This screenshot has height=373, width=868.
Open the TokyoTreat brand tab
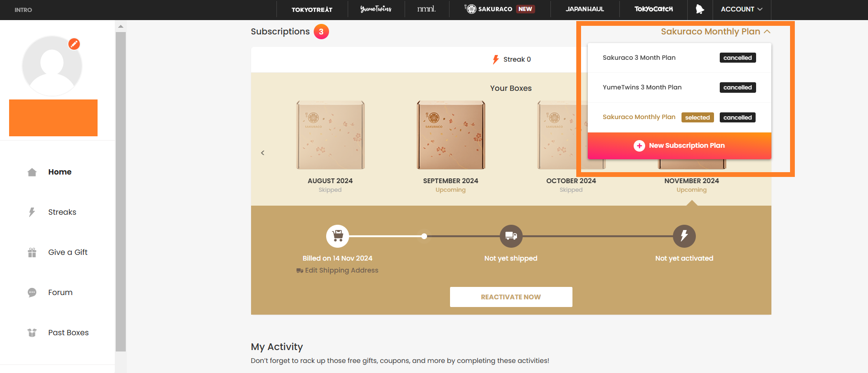click(312, 9)
